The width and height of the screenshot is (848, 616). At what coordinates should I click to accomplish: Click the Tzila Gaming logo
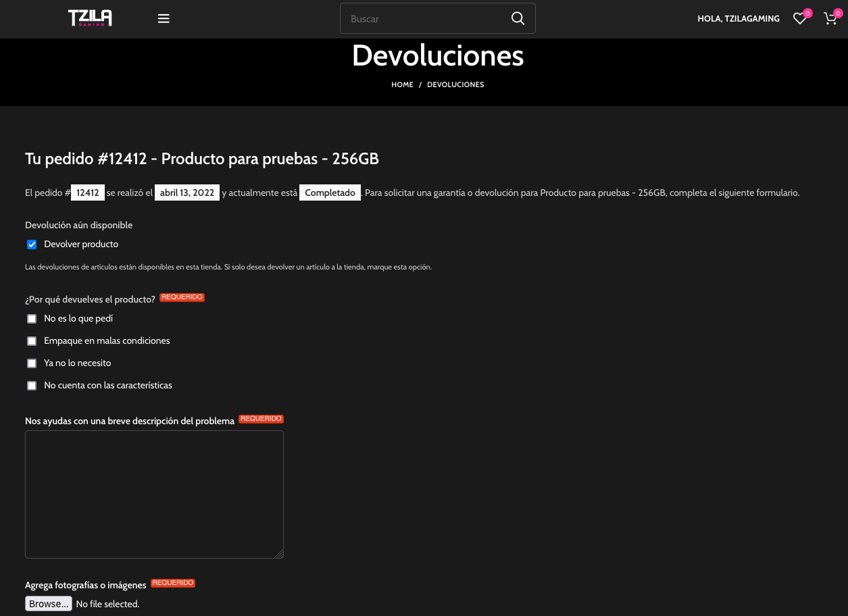pyautogui.click(x=90, y=18)
